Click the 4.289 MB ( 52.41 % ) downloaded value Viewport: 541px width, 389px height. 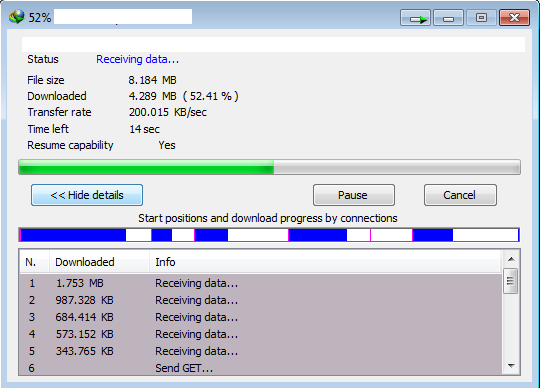[x=184, y=96]
